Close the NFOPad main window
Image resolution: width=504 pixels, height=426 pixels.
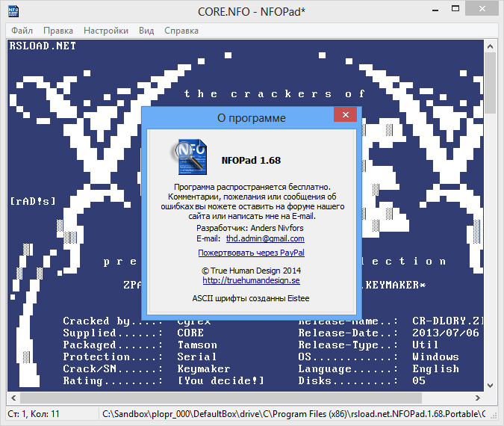pos(482,9)
